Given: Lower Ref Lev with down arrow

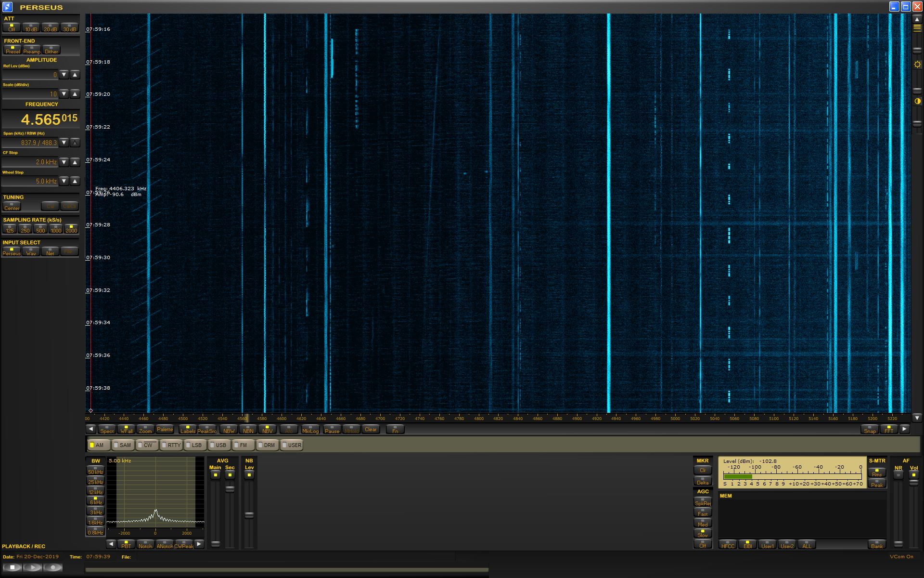Looking at the screenshot, I should 64,75.
